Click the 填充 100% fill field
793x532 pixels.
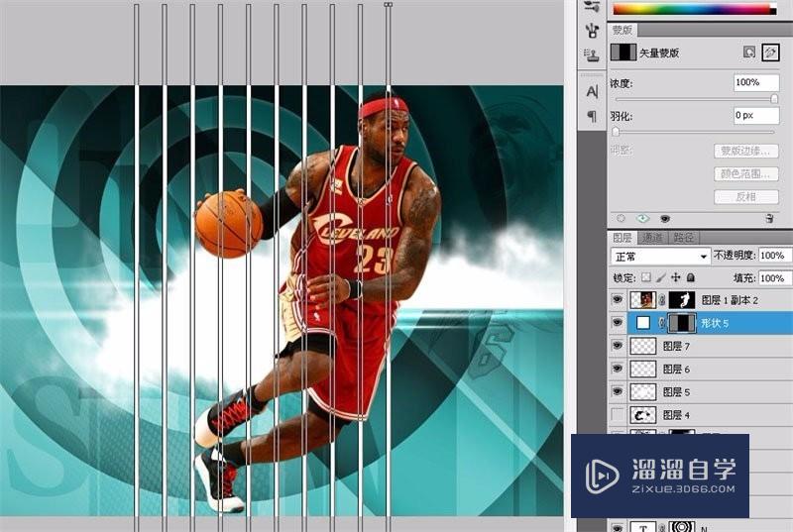pyautogui.click(x=774, y=277)
